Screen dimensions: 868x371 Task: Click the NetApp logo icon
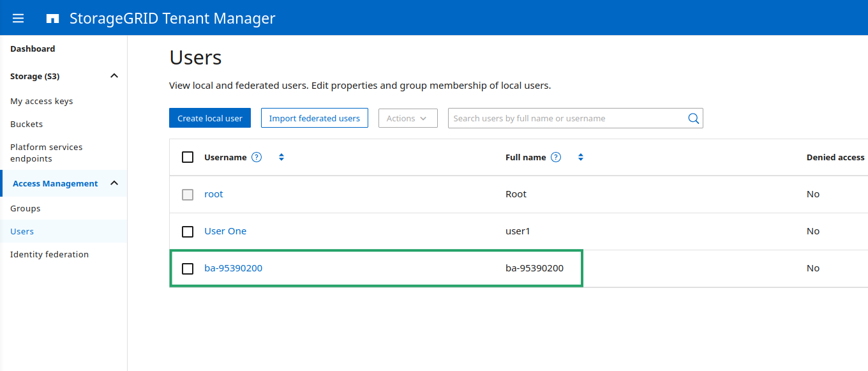(52, 19)
